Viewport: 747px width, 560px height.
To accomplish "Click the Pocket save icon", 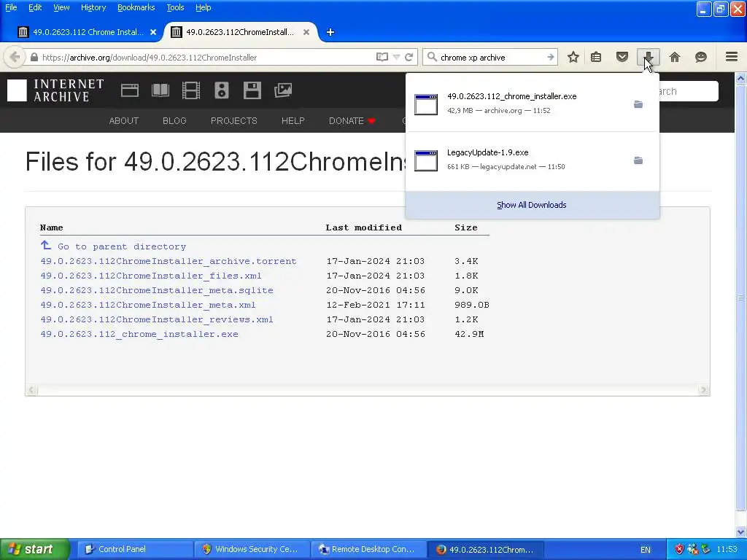I will 622,57.
